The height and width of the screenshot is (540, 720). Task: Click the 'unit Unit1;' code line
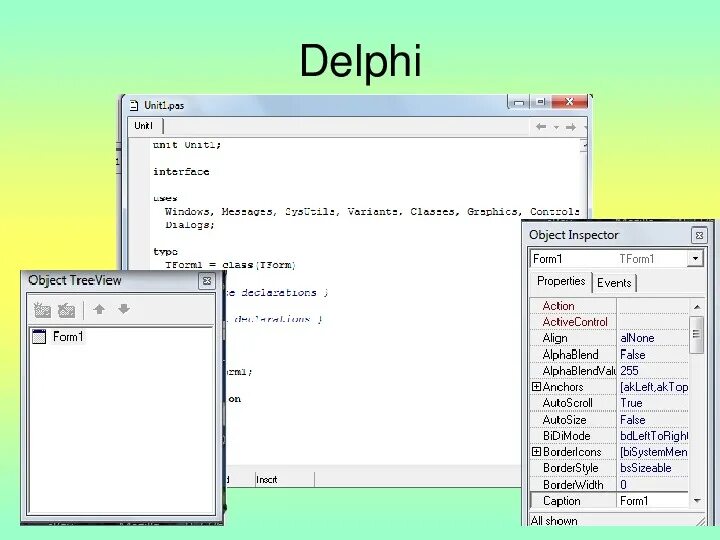click(x=187, y=145)
